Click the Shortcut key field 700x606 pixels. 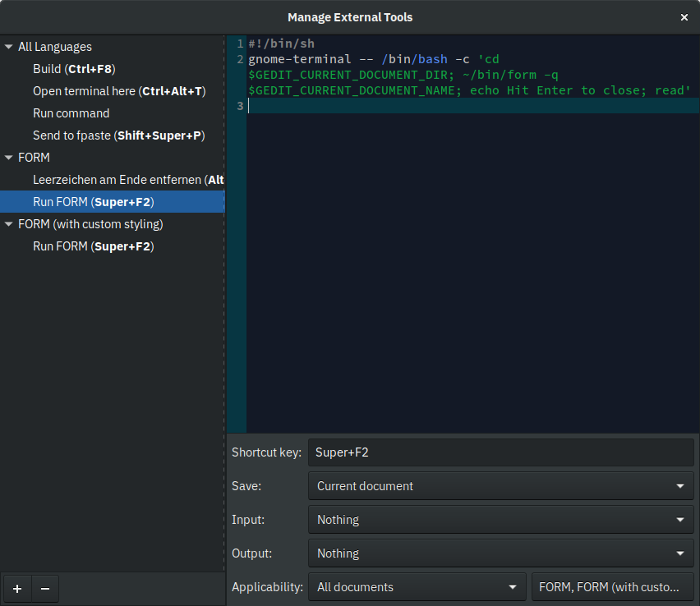tap(500, 452)
